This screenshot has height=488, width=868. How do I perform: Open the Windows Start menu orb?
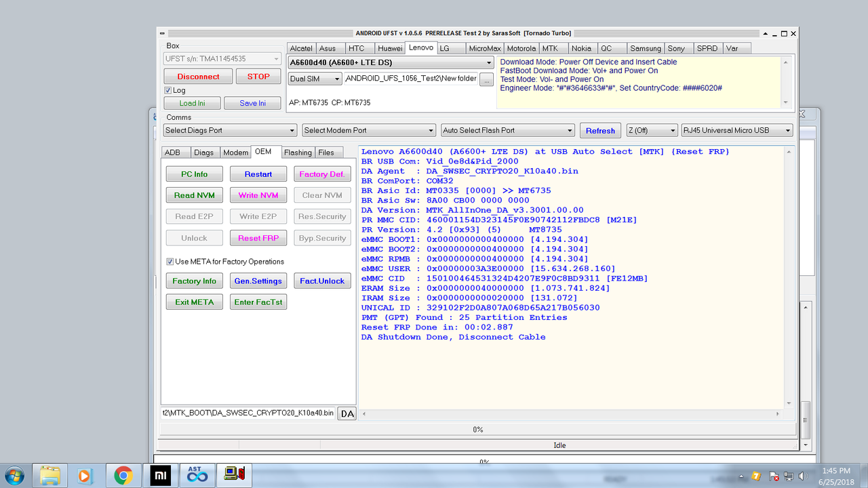pyautogui.click(x=14, y=475)
